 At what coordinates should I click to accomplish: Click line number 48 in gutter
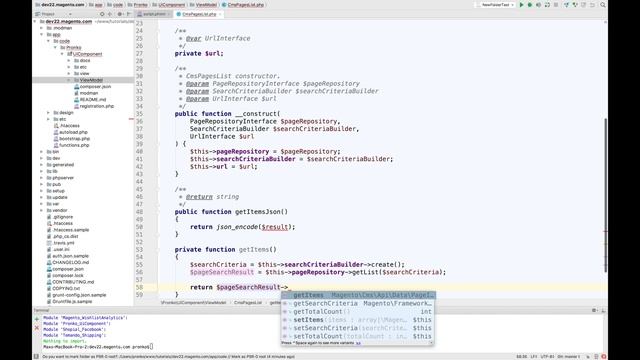[140, 212]
